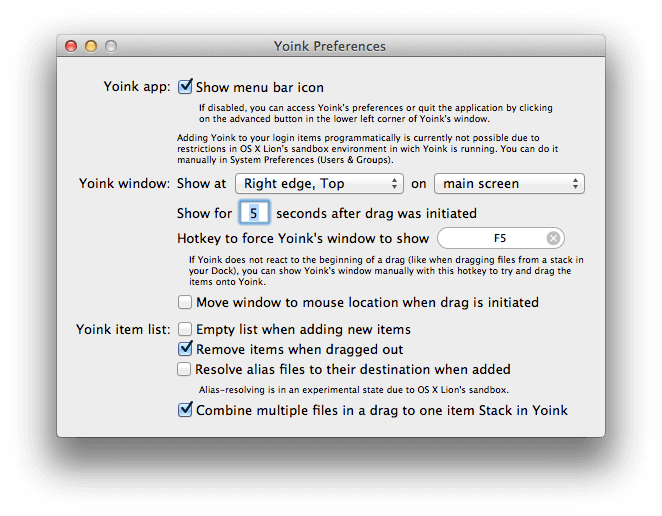Minimize the Yoink Preferences window
662x516 pixels.
pyautogui.click(x=91, y=46)
